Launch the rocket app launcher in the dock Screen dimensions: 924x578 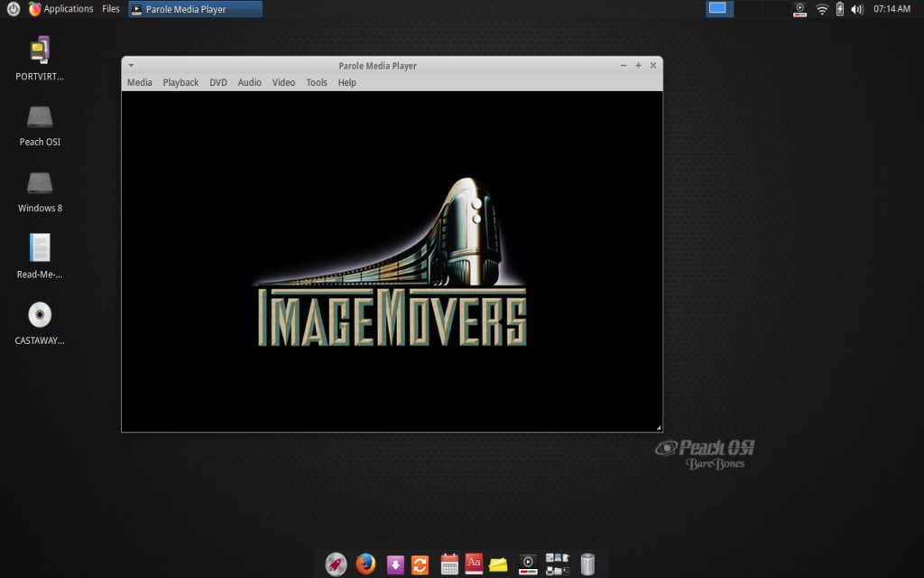(x=337, y=564)
